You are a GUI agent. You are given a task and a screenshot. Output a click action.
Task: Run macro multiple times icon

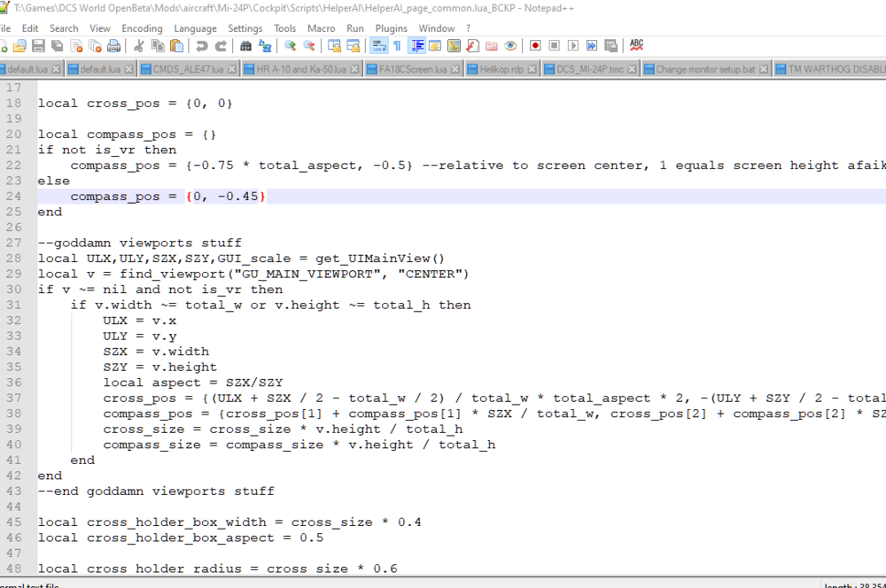(592, 46)
